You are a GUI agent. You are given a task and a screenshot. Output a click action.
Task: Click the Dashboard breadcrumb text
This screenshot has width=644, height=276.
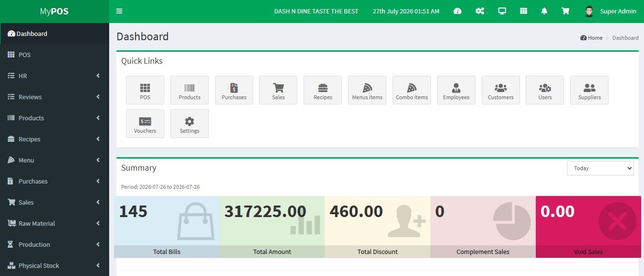coord(625,38)
